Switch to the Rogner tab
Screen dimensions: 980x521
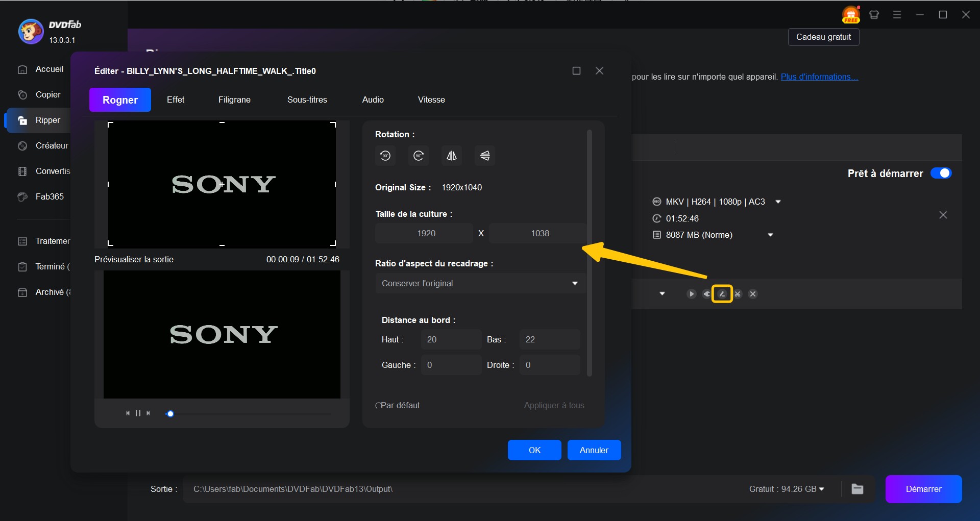pos(120,100)
